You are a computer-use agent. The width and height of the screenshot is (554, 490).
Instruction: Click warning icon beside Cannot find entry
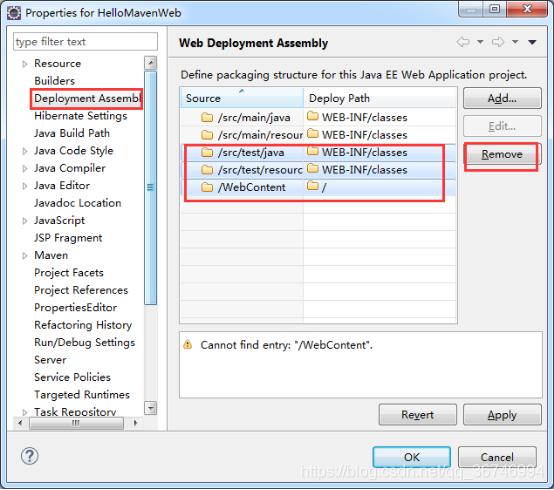[188, 344]
